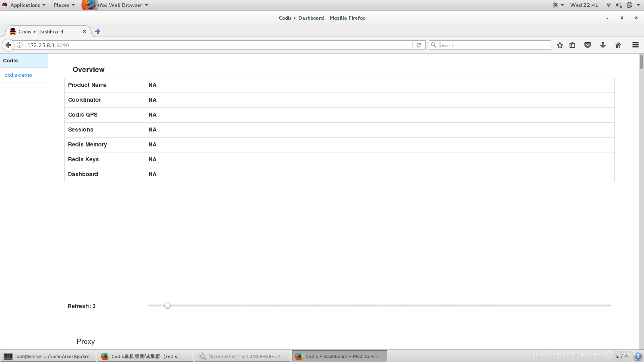Image resolution: width=644 pixels, height=362 pixels.
Task: Switch to Codis单机版测试集群 Firefox taskbar window
Action: (x=145, y=356)
